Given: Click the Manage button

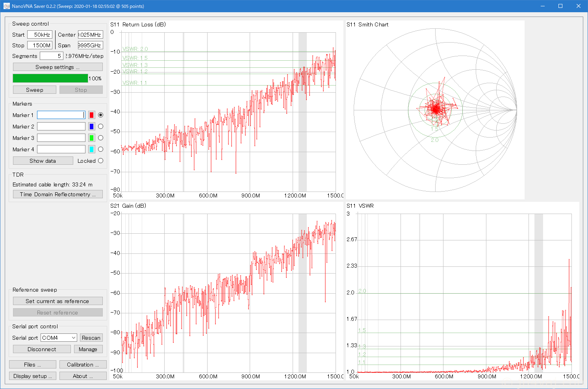Looking at the screenshot, I should tap(88, 349).
